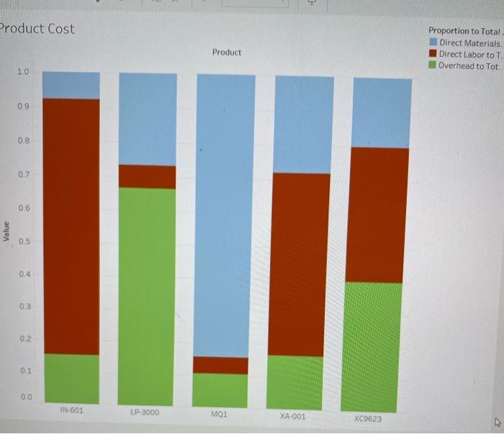Screen dimensions: 504x434
Task: Click the '0.1' value axis tick
Action: tap(27, 371)
